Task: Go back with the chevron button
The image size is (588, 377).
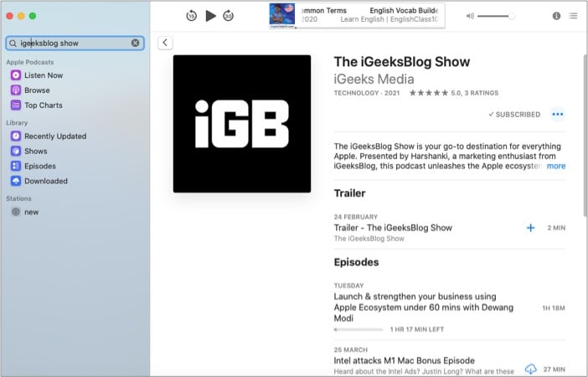Action: (165, 43)
